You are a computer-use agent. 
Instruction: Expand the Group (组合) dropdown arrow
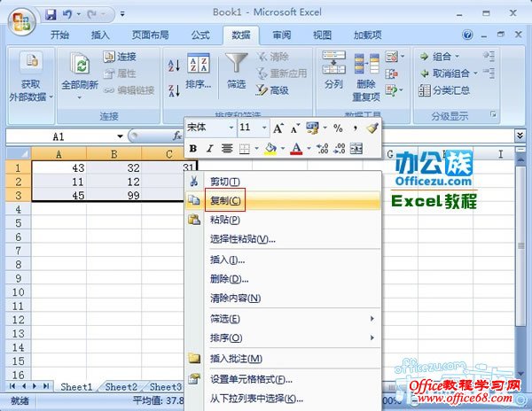[457, 57]
